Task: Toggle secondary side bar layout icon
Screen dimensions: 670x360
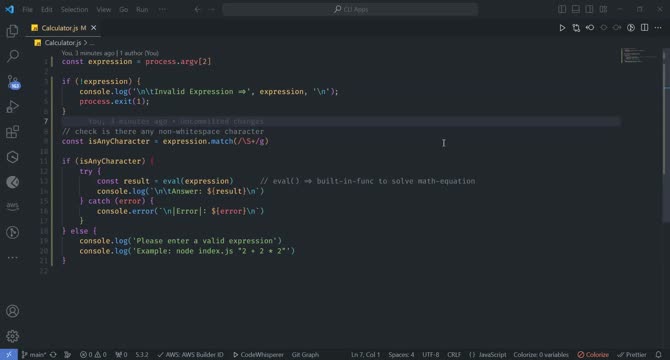Action: tap(589, 9)
